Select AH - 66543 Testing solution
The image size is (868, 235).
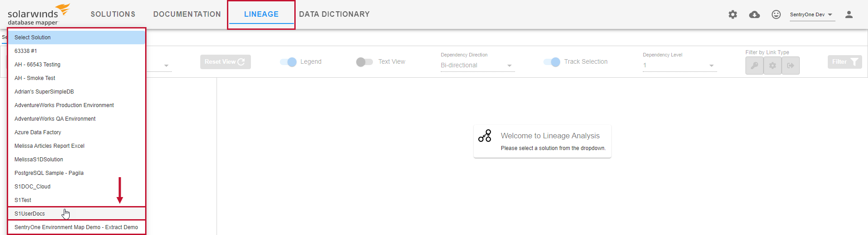coord(76,65)
